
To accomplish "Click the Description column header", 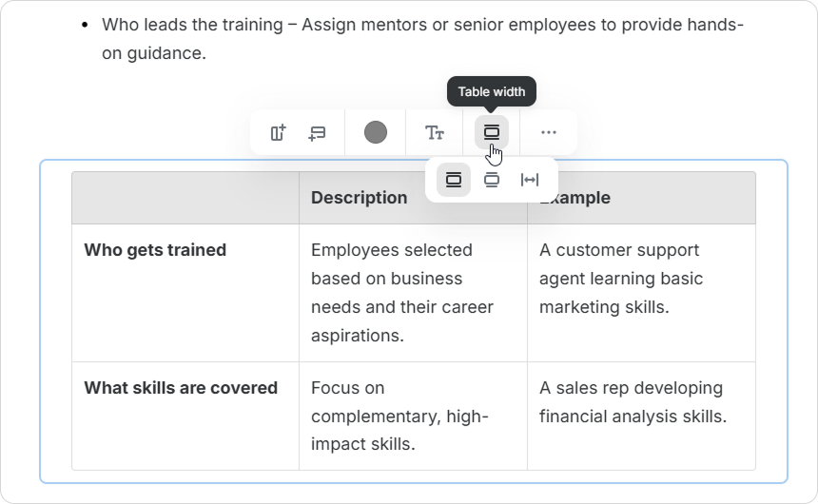I will 360,198.
